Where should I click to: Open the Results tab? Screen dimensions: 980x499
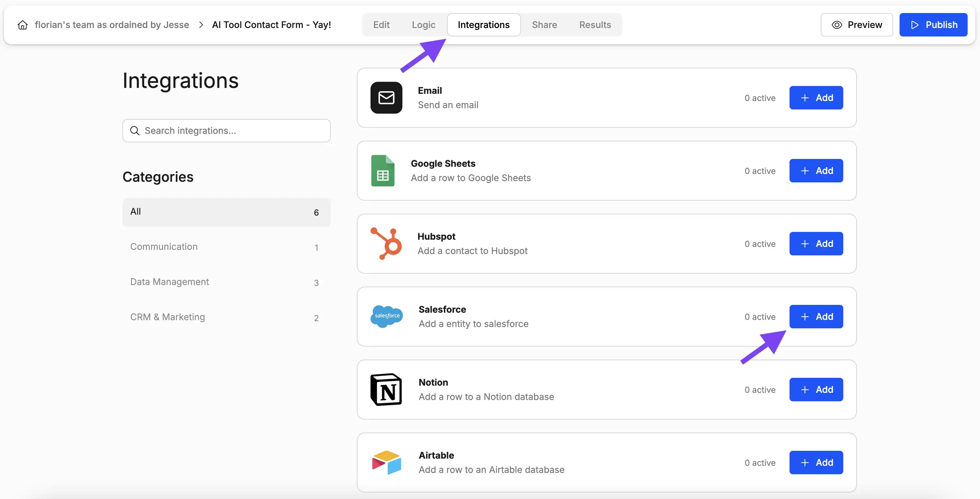[595, 24]
